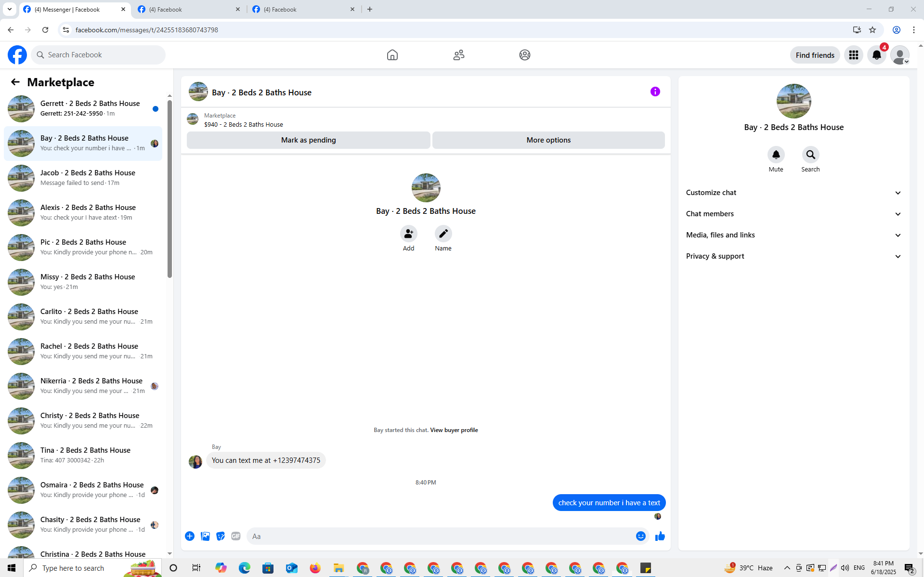Expand Chat members section
The height and width of the screenshot is (577, 924).
coord(793,214)
